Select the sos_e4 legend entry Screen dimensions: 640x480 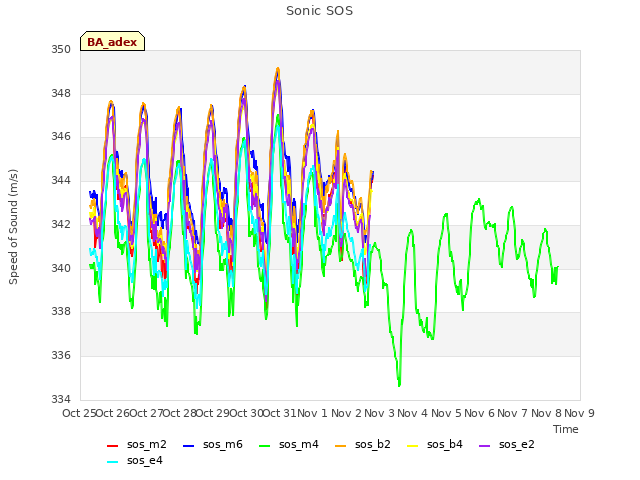point(135,460)
